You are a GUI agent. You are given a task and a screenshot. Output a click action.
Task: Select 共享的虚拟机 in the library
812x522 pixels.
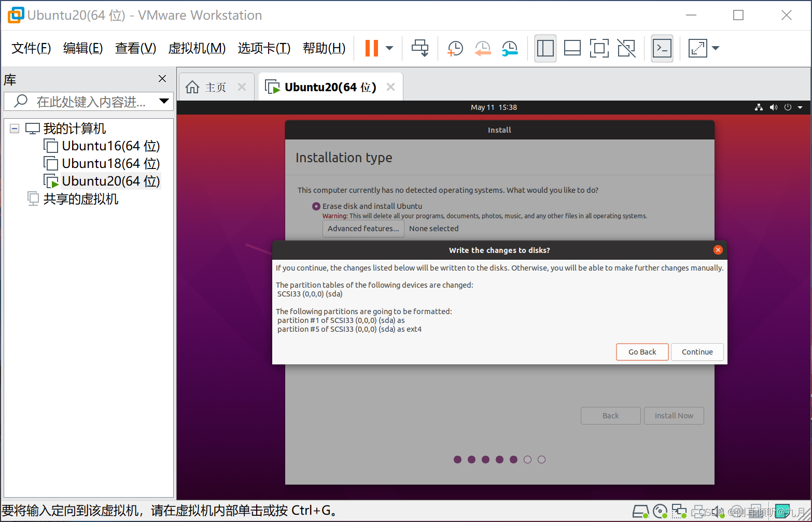81,199
